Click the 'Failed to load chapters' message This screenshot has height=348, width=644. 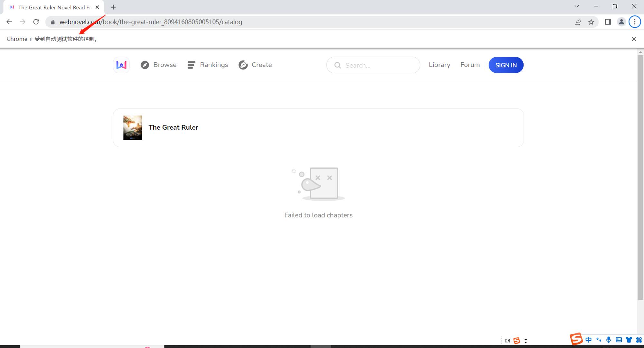pyautogui.click(x=318, y=215)
